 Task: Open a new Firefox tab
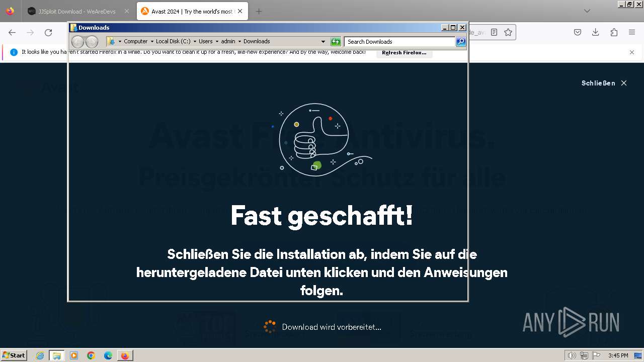tap(259, 11)
